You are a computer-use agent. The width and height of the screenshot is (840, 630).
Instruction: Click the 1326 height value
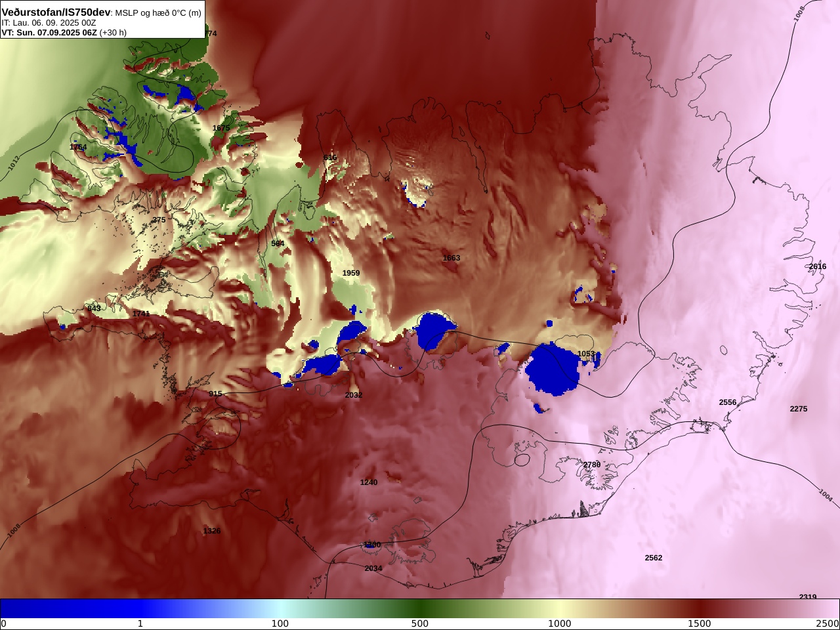pyautogui.click(x=212, y=531)
